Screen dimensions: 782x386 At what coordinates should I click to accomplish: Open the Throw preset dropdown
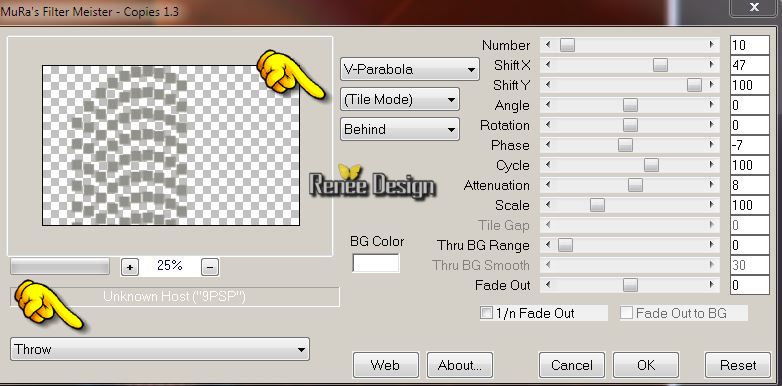(160, 349)
